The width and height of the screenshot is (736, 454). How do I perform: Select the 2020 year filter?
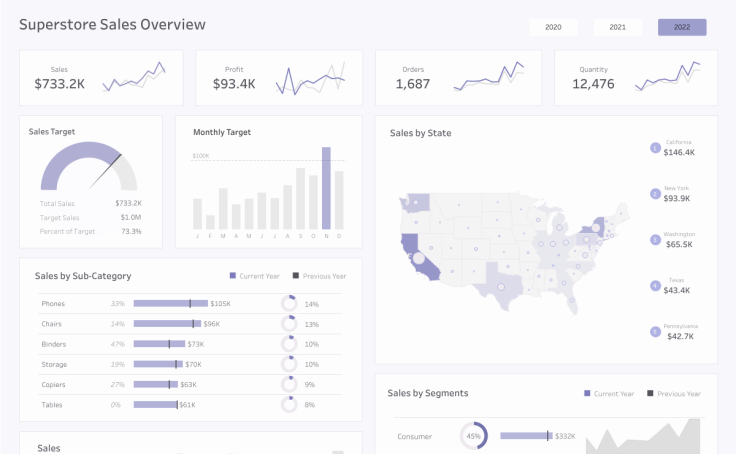[554, 27]
